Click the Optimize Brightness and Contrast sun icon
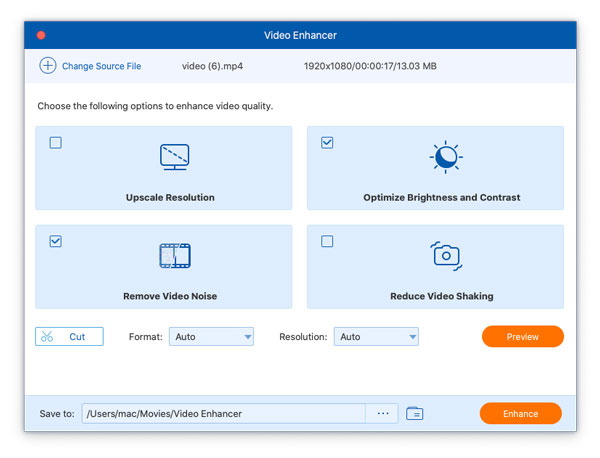The image size is (600, 458). point(445,158)
